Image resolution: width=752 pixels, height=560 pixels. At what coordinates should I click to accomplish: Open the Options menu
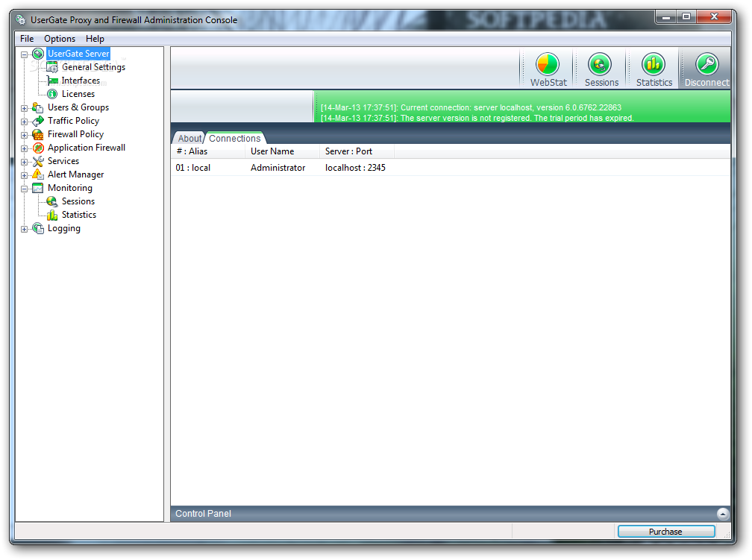click(60, 38)
